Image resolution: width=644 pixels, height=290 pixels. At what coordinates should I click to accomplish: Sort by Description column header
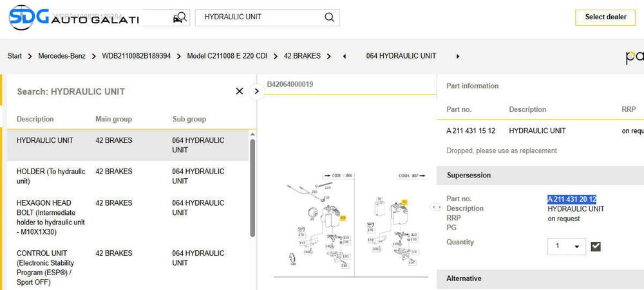tap(35, 119)
